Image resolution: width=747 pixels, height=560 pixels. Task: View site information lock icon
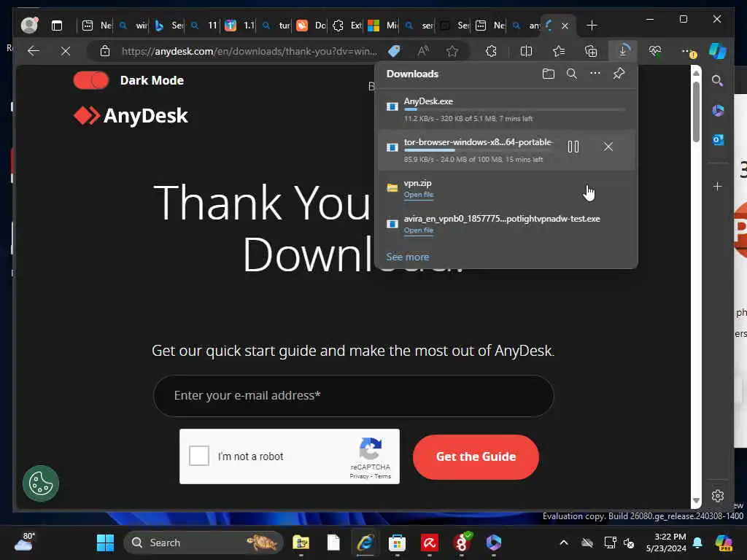[x=105, y=51]
